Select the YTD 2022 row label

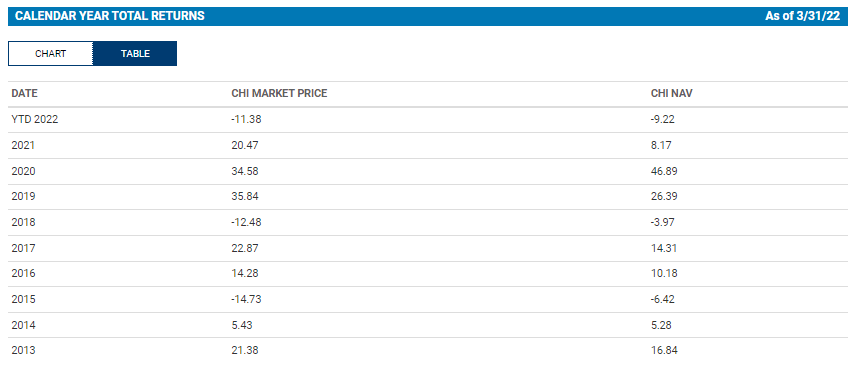pos(35,120)
